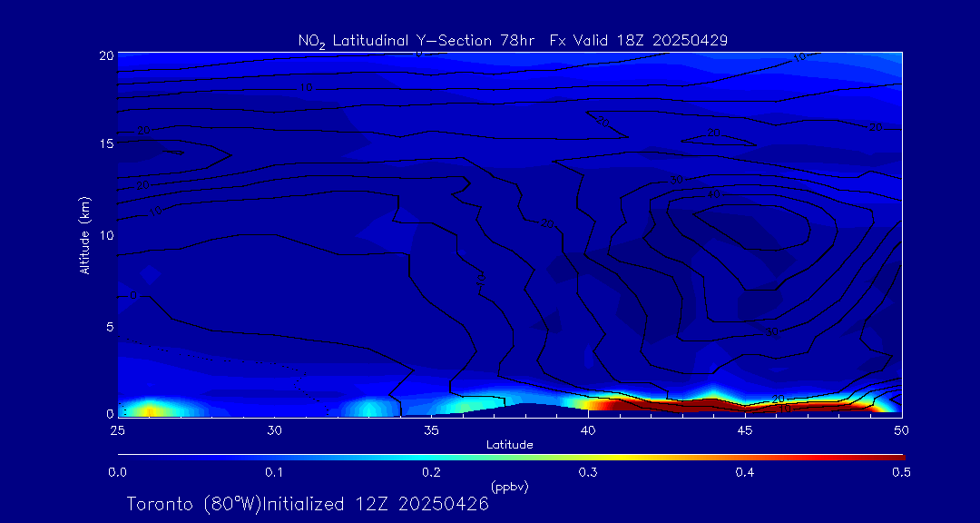The height and width of the screenshot is (523, 980).
Task: Select latitude axis tick label 30
Action: pyautogui.click(x=274, y=430)
